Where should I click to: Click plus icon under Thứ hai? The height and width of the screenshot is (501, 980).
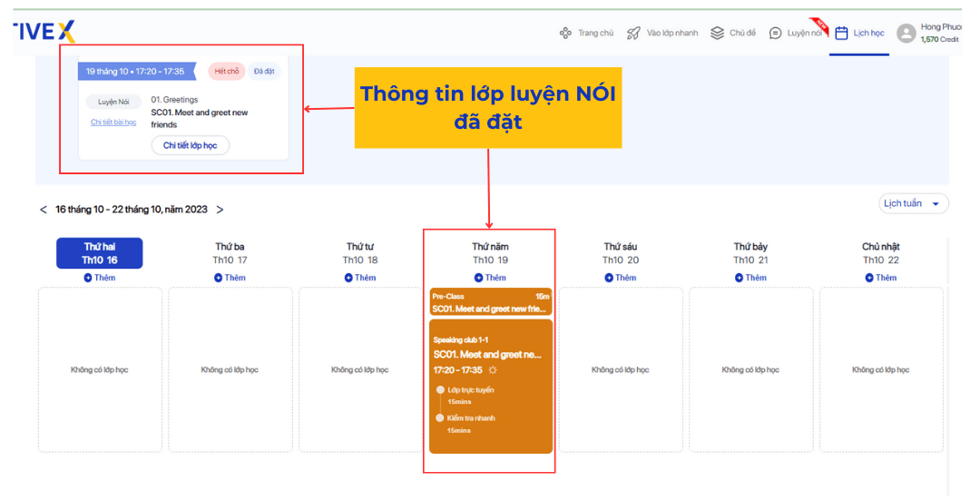point(88,278)
